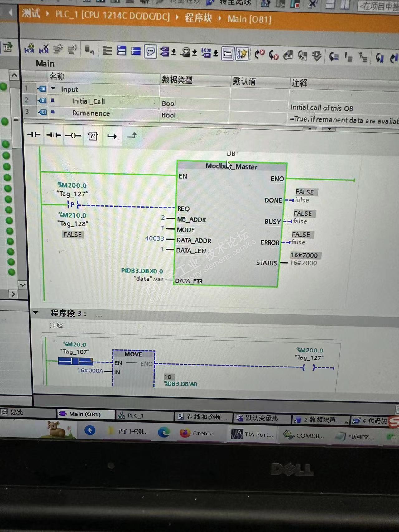Open the 2 数据块声 tab group
Screen dimensions: 399x532
(x=320, y=420)
